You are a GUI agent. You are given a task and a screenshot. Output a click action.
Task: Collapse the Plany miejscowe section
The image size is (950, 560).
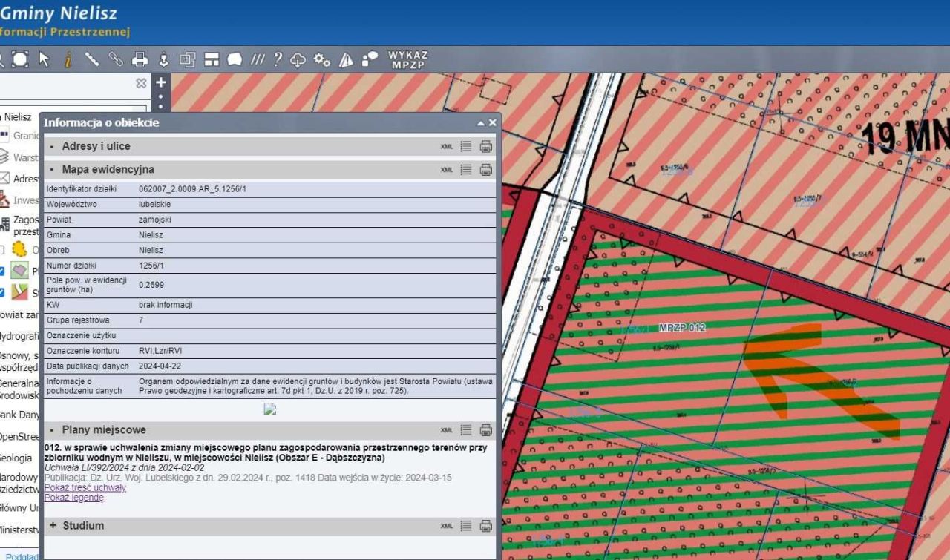tap(52, 430)
